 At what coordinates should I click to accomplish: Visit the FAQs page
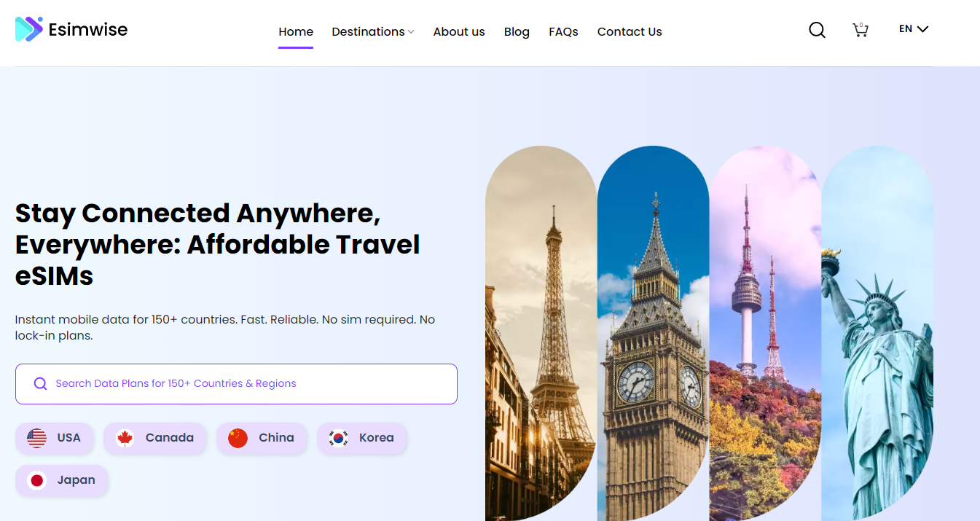[563, 31]
